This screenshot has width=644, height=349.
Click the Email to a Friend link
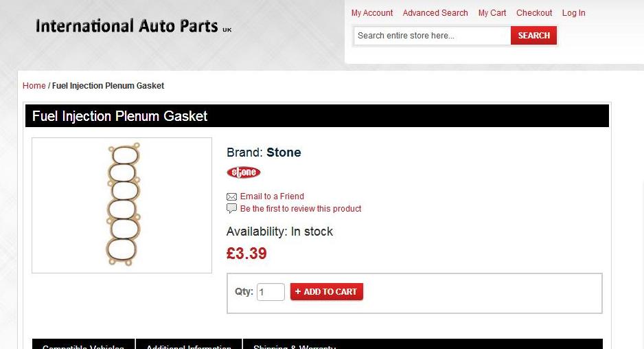pos(272,196)
